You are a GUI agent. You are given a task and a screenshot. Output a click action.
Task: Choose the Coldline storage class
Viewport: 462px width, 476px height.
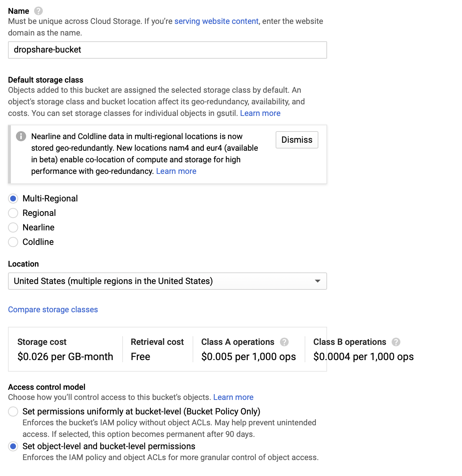click(x=13, y=242)
